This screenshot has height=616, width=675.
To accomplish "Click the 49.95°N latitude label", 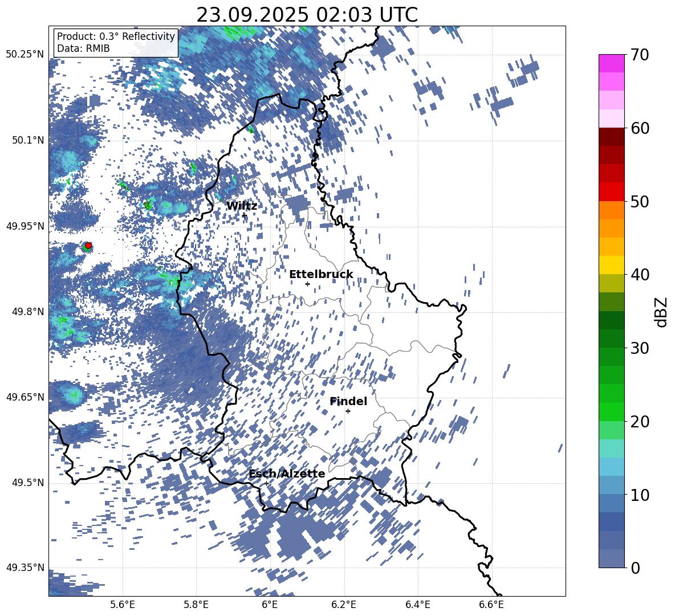I will point(25,226).
